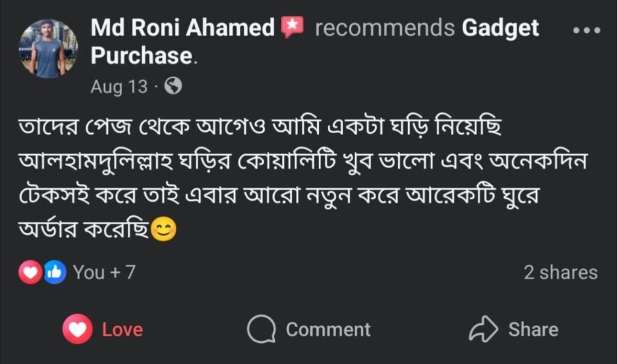The image size is (617, 364).
Task: Click the Love text label
Action: point(122,330)
